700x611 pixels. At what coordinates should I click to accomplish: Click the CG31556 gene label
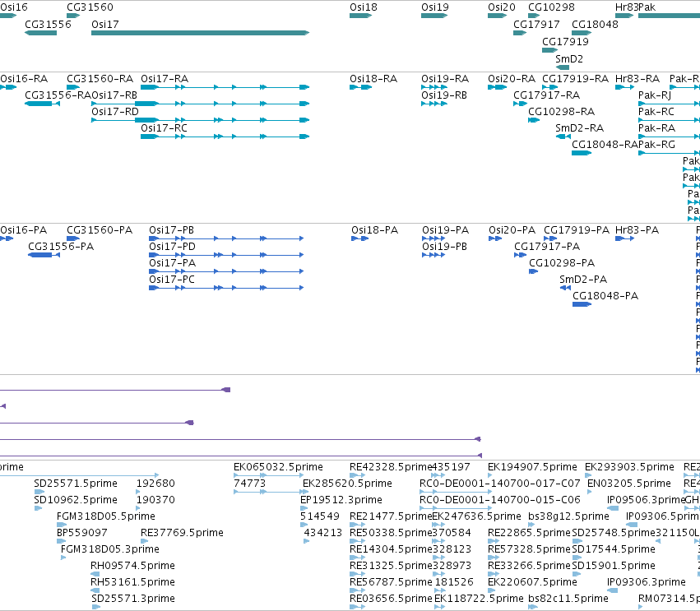tap(48, 25)
